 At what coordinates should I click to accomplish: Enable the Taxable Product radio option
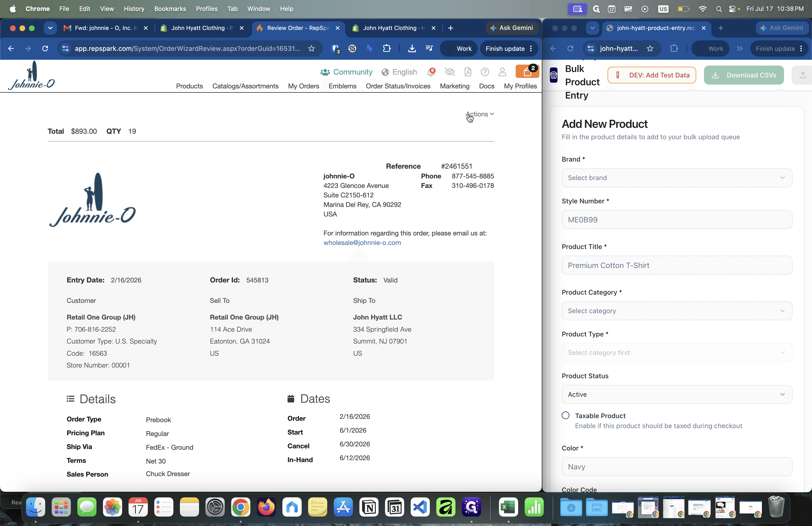(x=565, y=415)
